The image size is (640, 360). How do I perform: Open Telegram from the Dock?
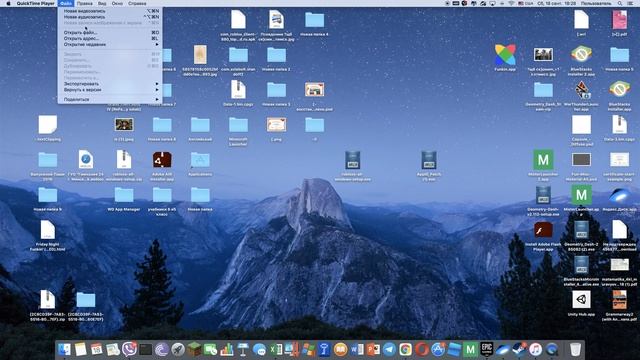pyautogui.click(x=389, y=349)
